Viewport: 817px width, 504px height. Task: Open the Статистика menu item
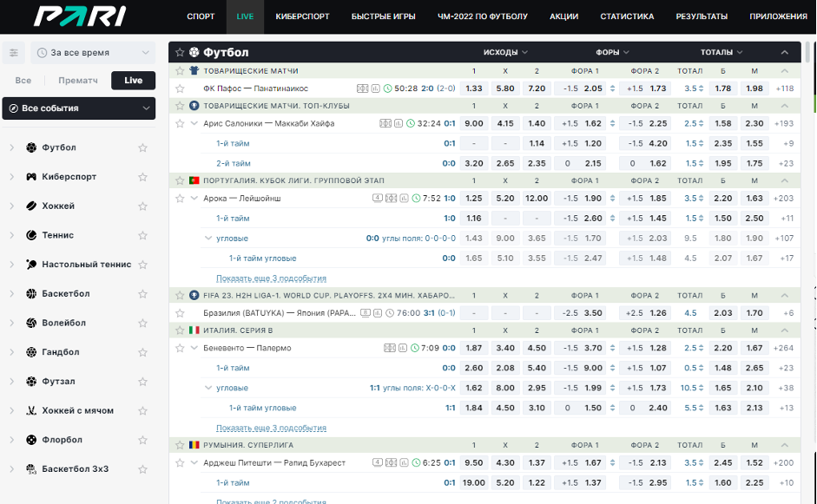[x=627, y=16]
